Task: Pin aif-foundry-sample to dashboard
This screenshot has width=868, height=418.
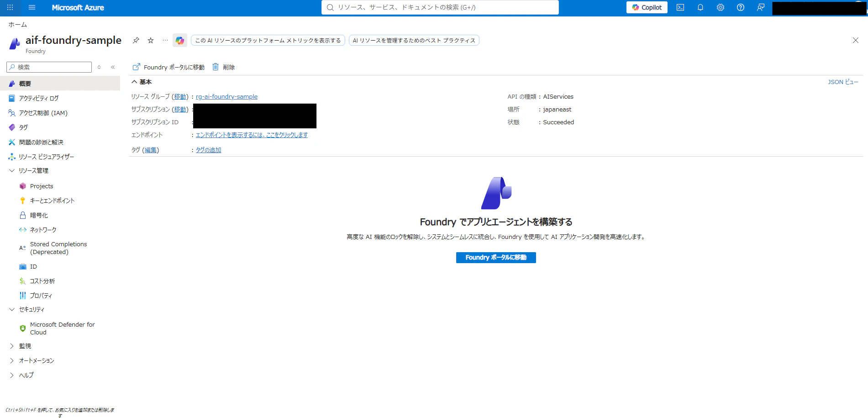Action: click(136, 40)
